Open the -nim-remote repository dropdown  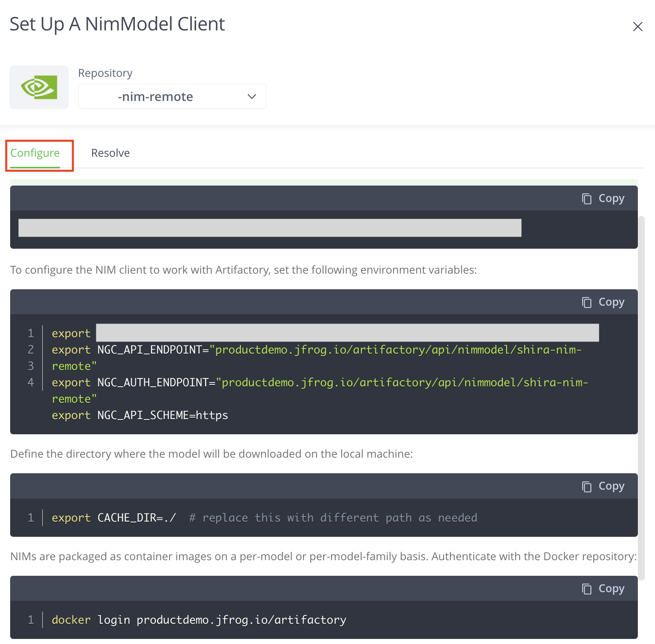pos(172,96)
